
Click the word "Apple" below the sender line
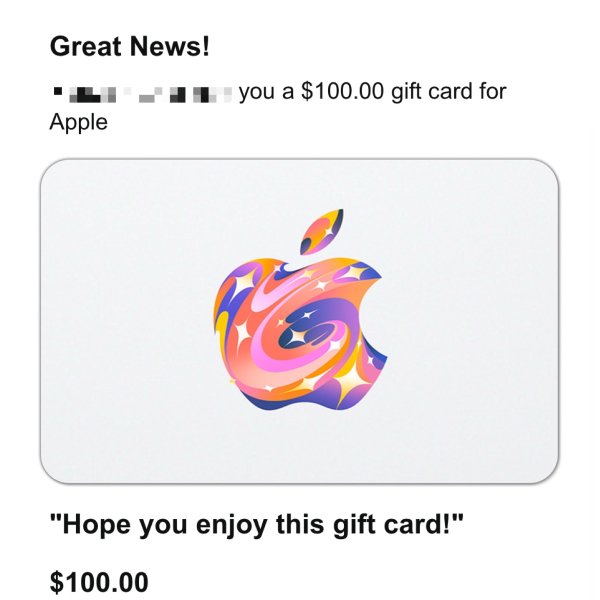pyautogui.click(x=78, y=122)
